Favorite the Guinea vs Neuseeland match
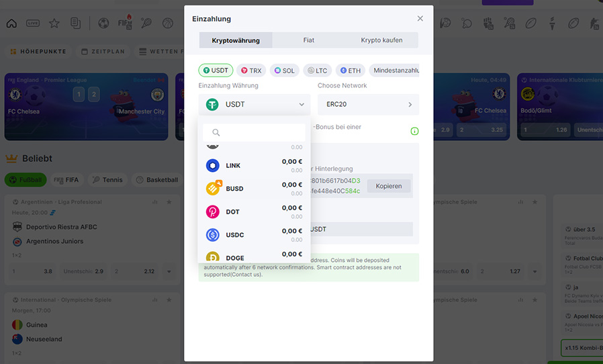Viewport: 603px width, 364px height. tap(169, 300)
